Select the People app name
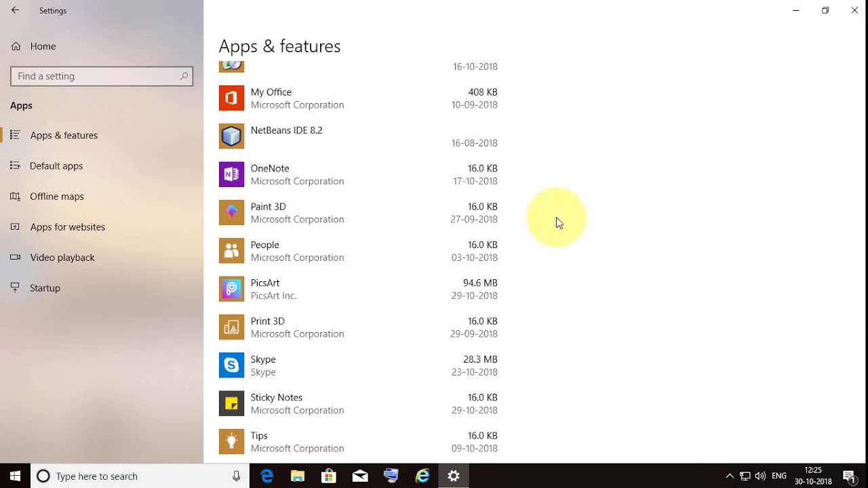Viewport: 868px width, 488px height. pos(264,245)
